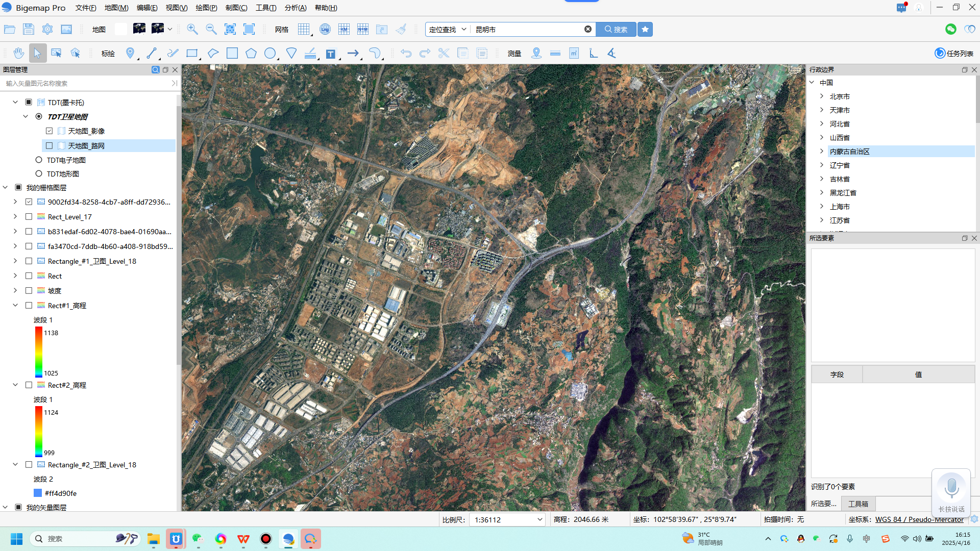The width and height of the screenshot is (980, 551).
Task: Expand the 河北省 tree node
Action: pyautogui.click(x=822, y=123)
